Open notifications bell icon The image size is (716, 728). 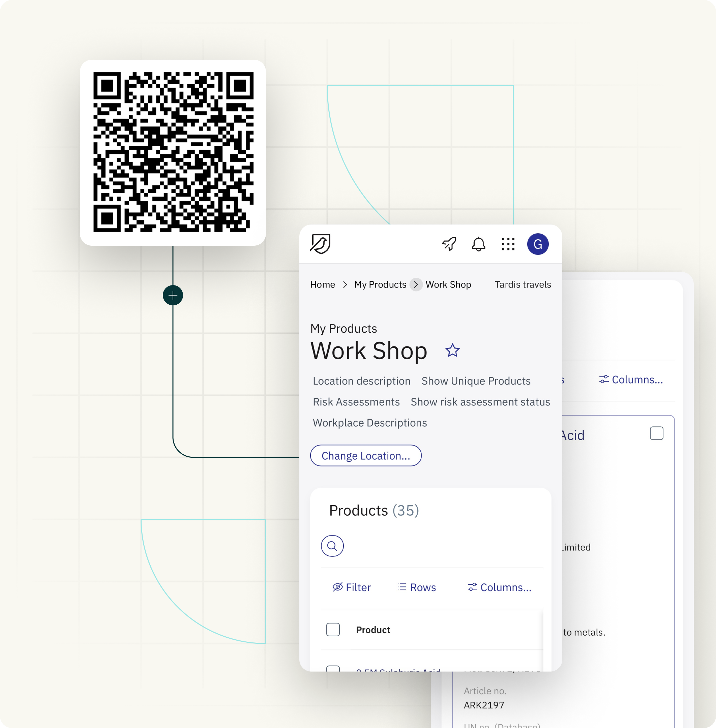coord(478,244)
